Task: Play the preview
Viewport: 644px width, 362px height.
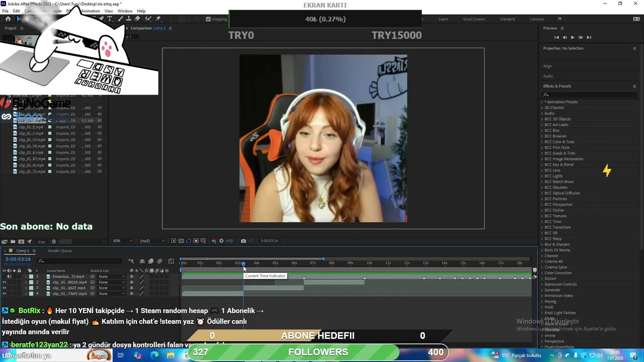Action: (x=572, y=37)
